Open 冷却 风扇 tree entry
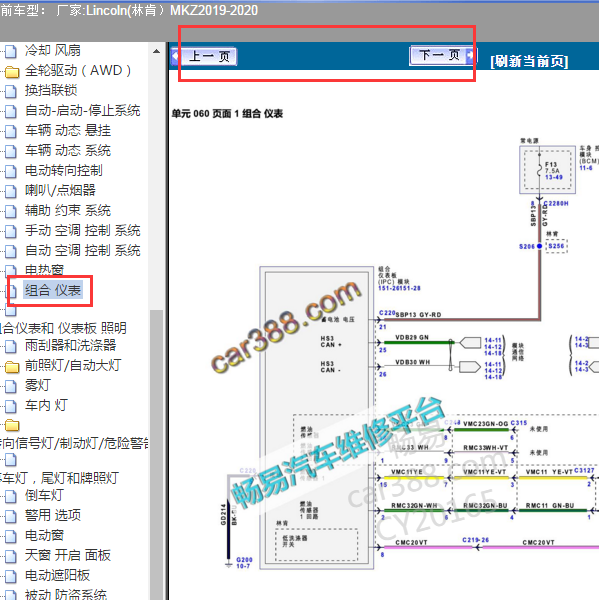Image resolution: width=599 pixels, height=600 pixels. (53, 50)
